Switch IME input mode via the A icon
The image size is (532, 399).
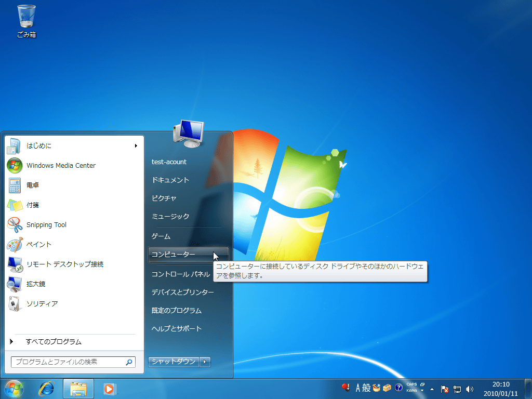357,388
